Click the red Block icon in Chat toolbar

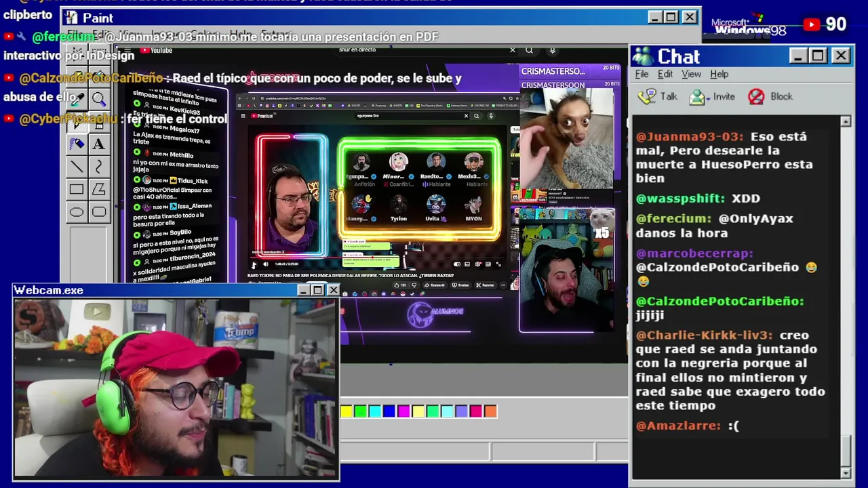756,97
